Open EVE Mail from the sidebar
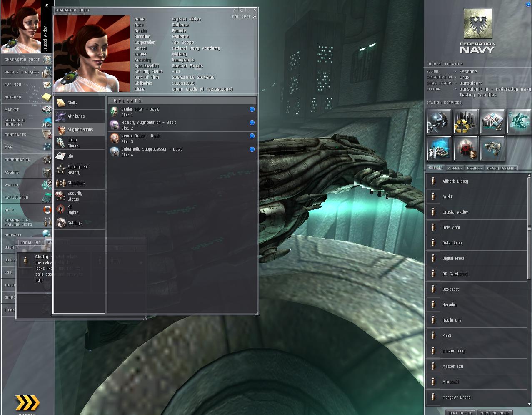The image size is (532, 415). point(27,85)
